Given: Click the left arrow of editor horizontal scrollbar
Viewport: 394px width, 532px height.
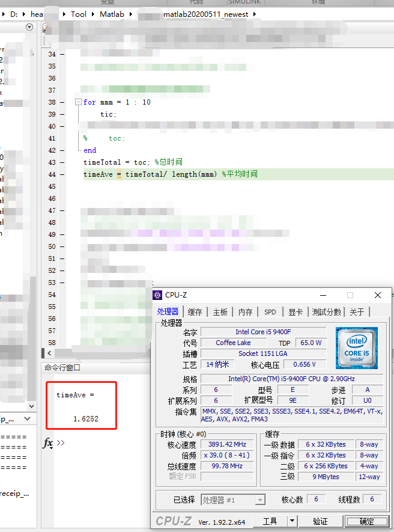Looking at the screenshot, I should point(49,353).
